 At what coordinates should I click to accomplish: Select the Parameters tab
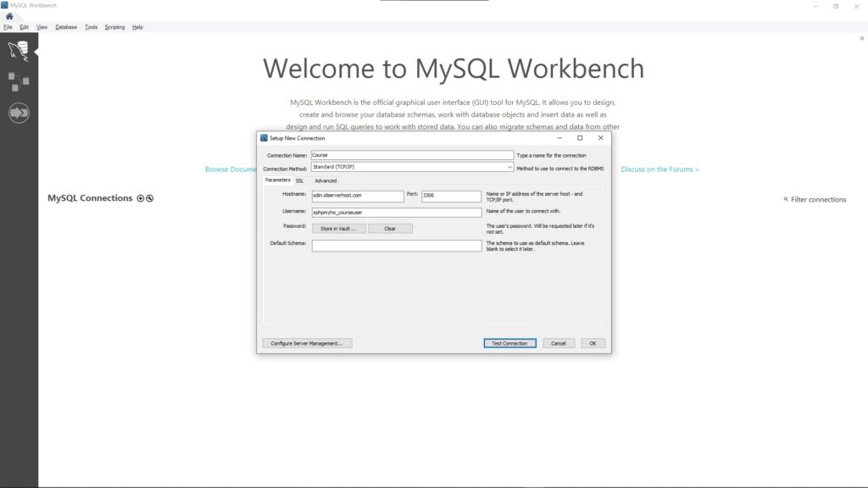277,180
